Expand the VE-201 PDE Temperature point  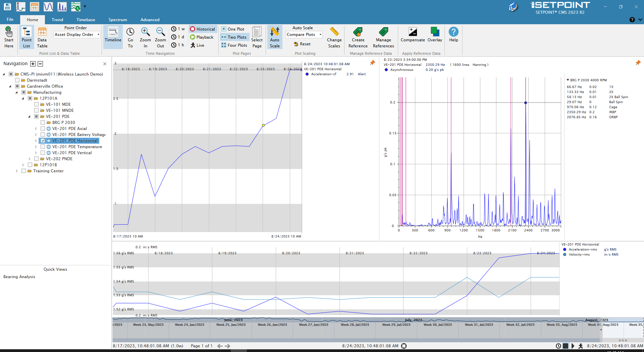point(36,147)
